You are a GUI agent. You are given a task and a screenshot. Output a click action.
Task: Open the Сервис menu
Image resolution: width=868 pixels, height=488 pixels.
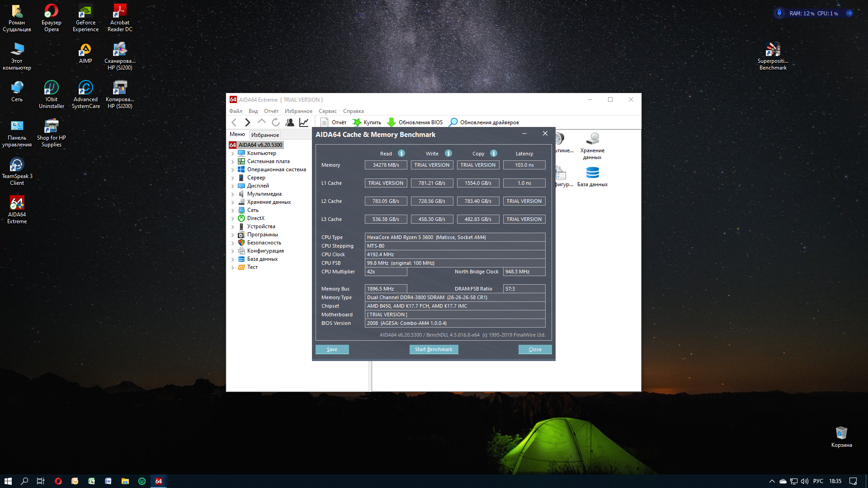click(327, 111)
